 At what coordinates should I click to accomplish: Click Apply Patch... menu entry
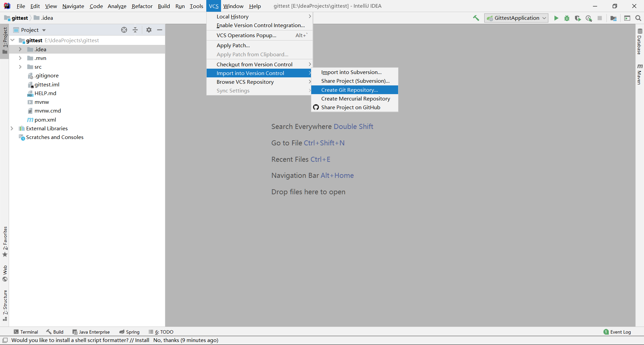[x=260, y=45]
